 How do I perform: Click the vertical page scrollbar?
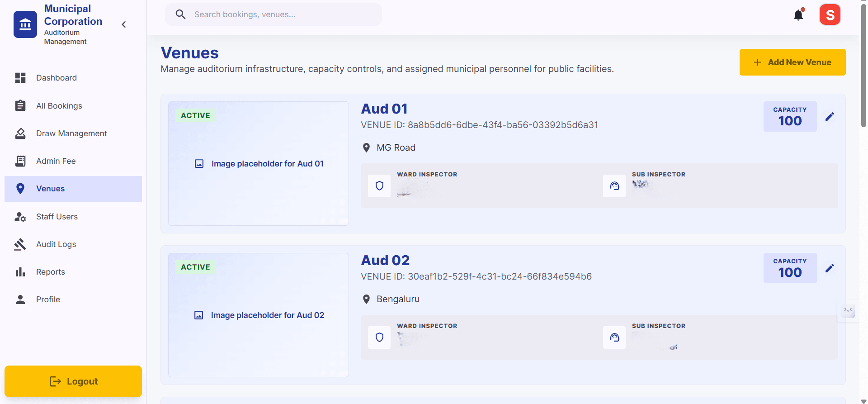(863, 66)
